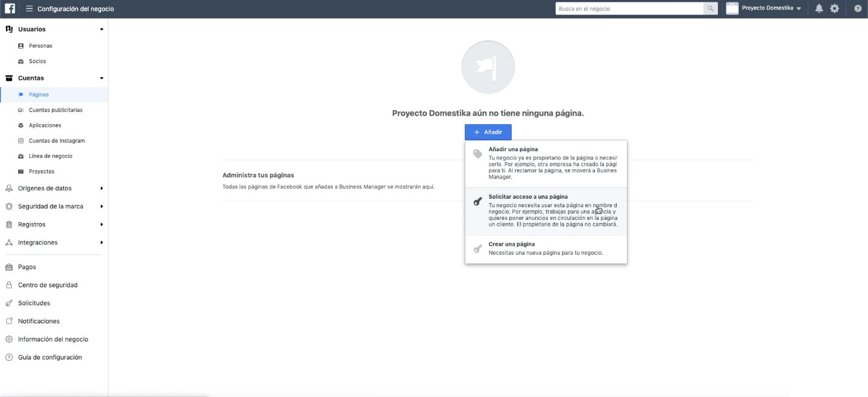Viewport: 868px width, 397px height.
Task: Click the settings gear icon in top bar
Action: [834, 8]
